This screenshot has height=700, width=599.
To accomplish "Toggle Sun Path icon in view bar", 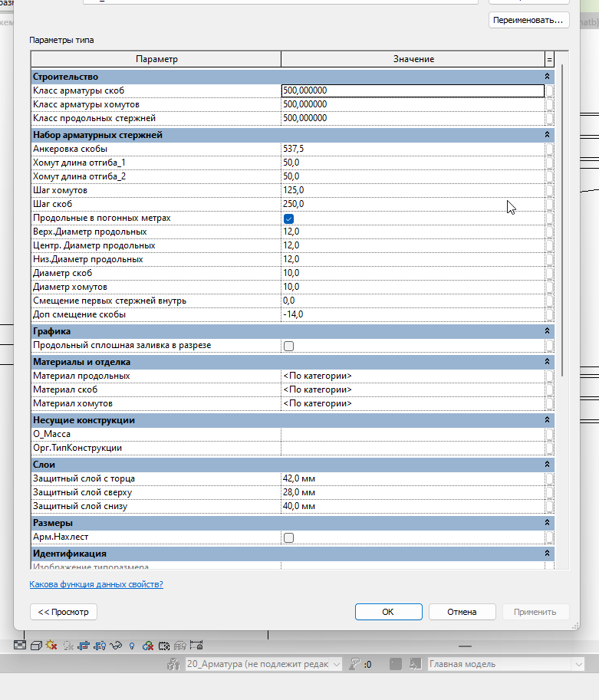I will point(51,645).
